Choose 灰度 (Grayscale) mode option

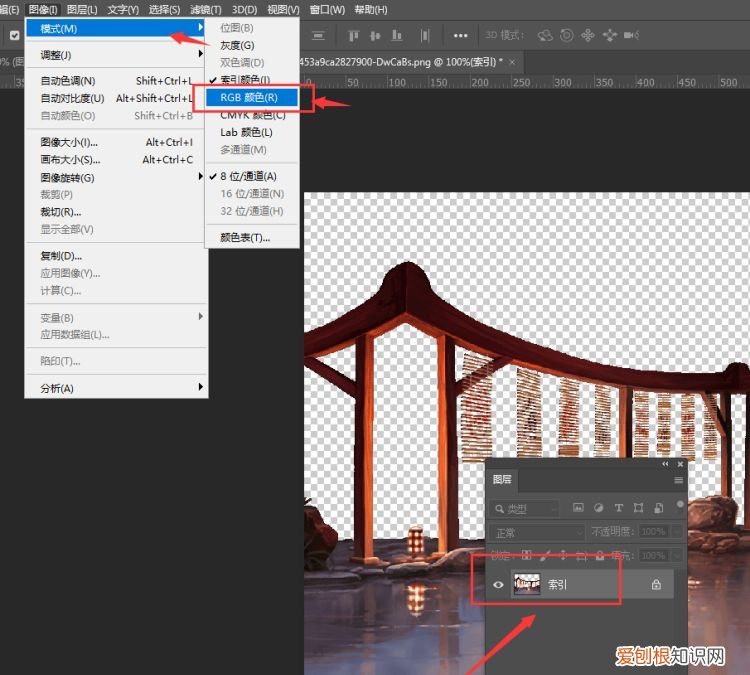coord(237,45)
